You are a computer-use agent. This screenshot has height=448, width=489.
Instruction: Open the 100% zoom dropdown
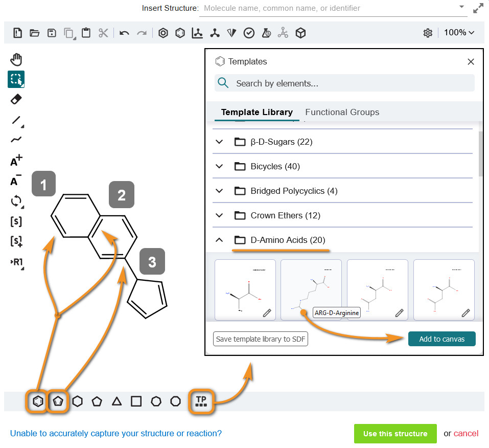pyautogui.click(x=459, y=33)
